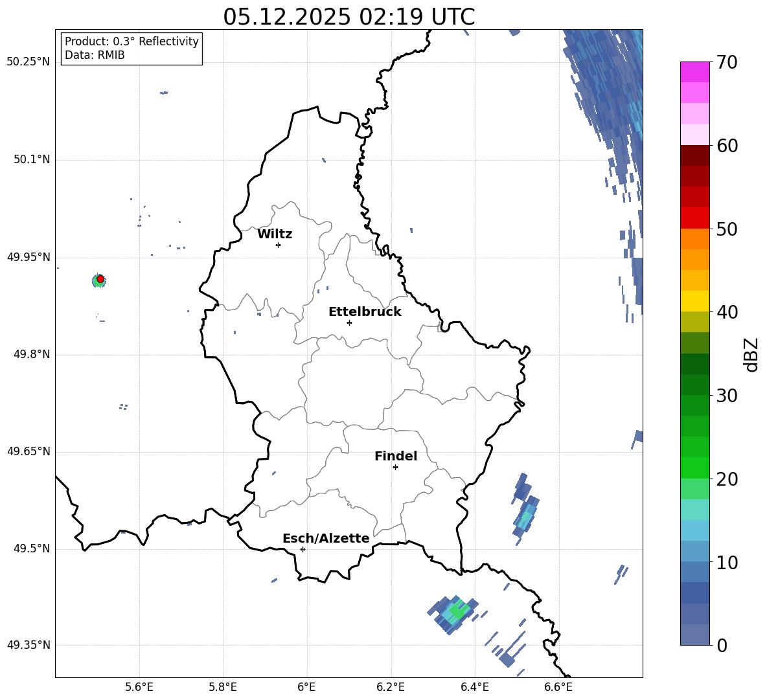
Task: Click the 50.25°N latitude label
Action: (29, 62)
